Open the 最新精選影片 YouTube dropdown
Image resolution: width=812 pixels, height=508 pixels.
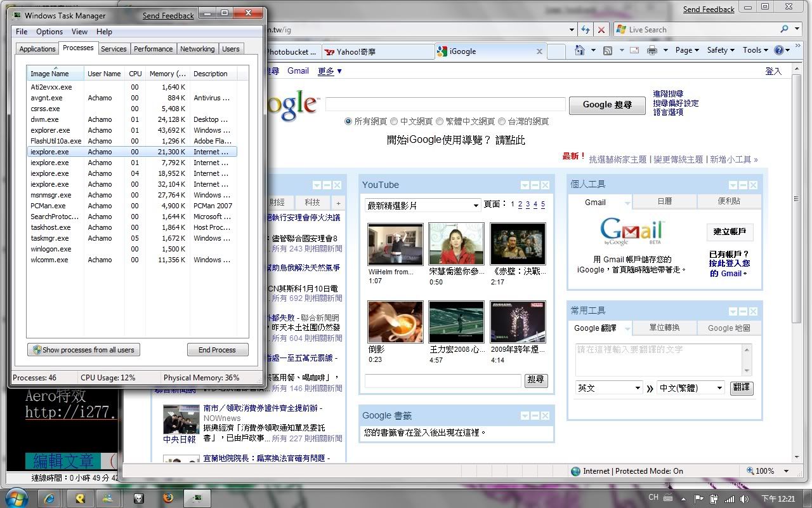click(422, 205)
